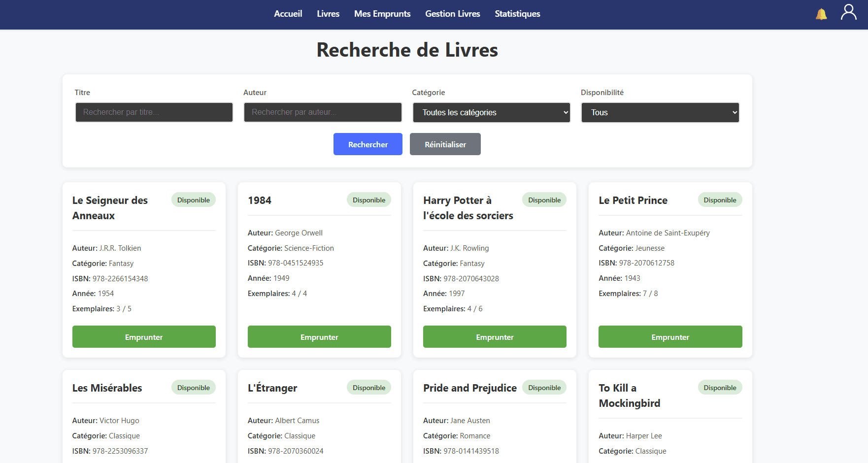Navigate to Mes Emprunts
Image resolution: width=868 pixels, height=463 pixels.
(382, 14)
